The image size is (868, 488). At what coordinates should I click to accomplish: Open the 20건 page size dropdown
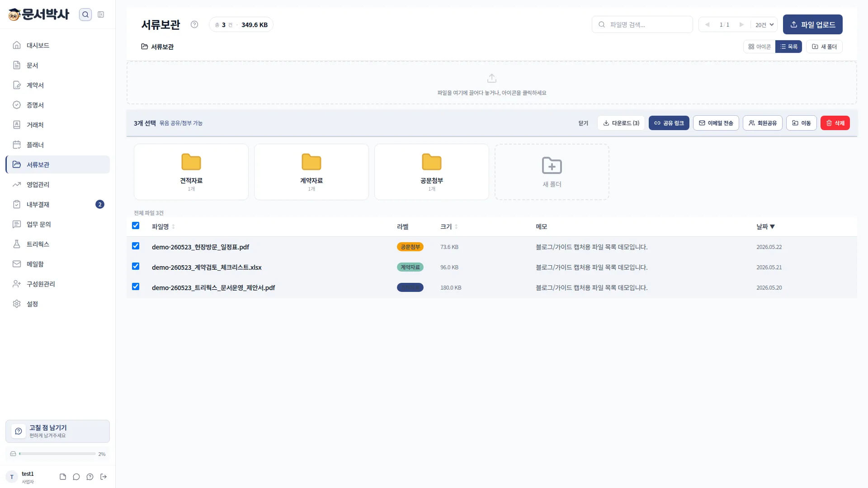764,24
